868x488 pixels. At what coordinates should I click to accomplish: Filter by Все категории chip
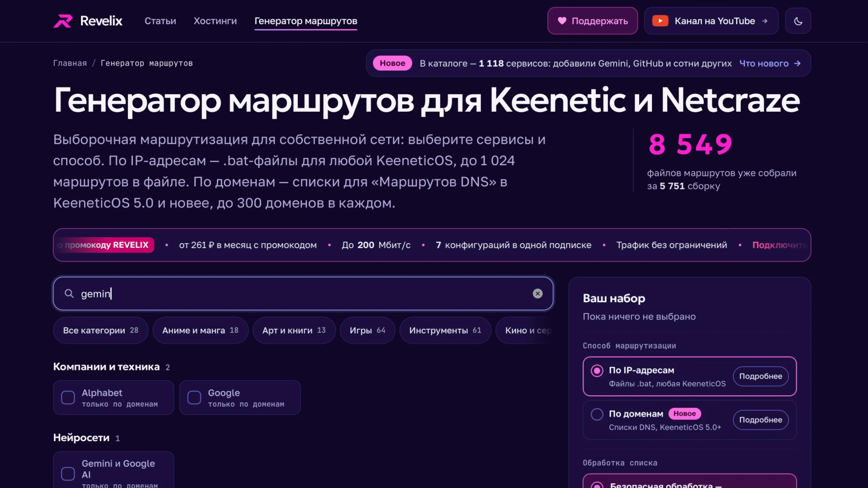point(101,330)
